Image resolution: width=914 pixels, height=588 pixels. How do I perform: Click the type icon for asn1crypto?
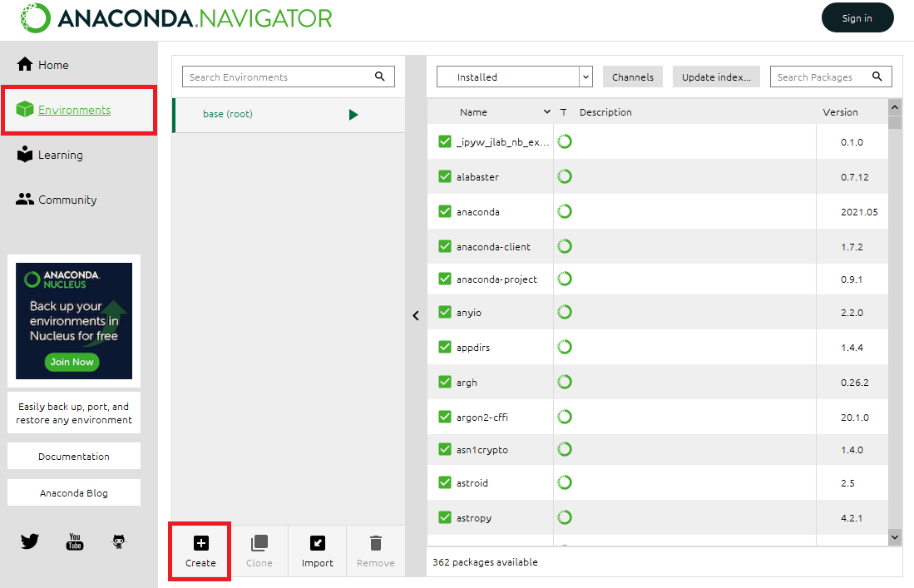564,450
